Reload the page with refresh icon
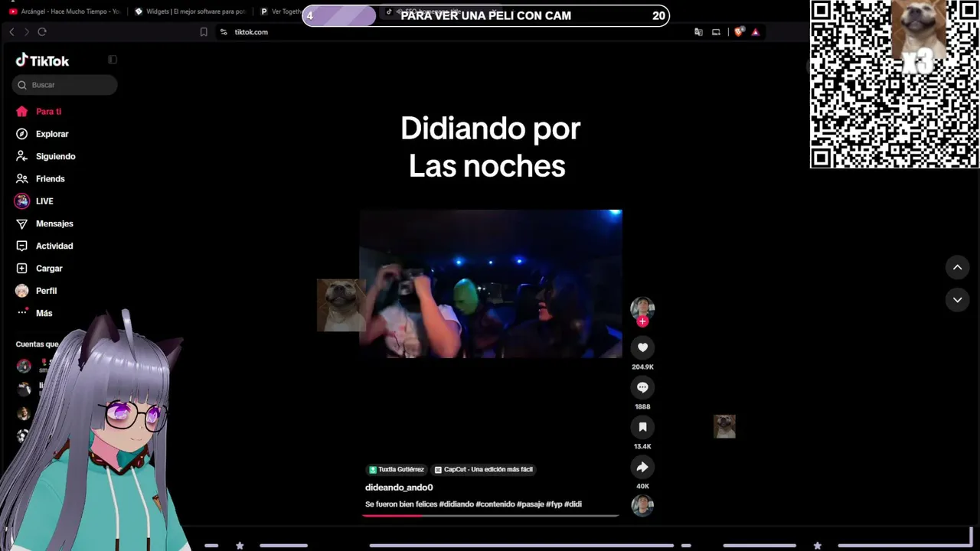The width and height of the screenshot is (980, 551). pos(42,31)
